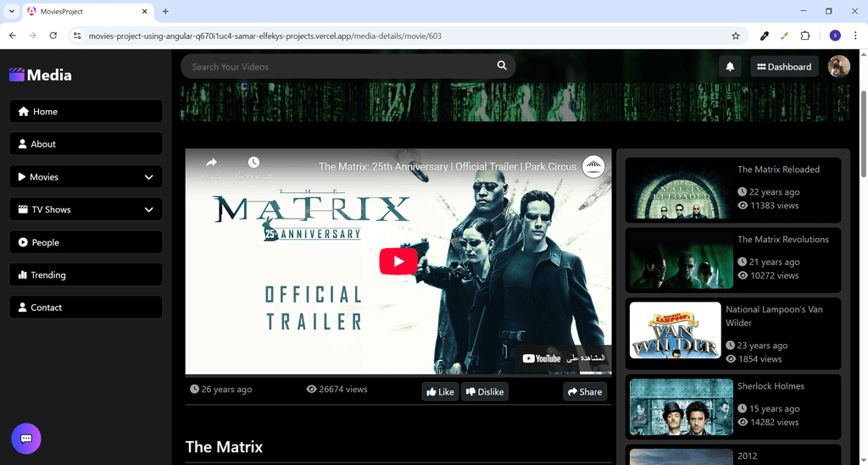Screen dimensions: 868x465
Task: Click The Matrix Reloaded title
Action: coord(778,169)
